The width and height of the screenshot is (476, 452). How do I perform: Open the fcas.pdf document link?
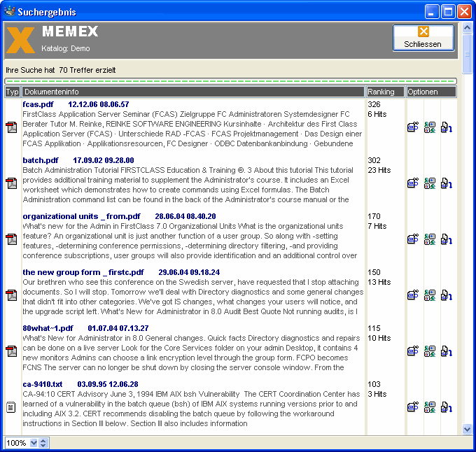pyautogui.click(x=38, y=104)
